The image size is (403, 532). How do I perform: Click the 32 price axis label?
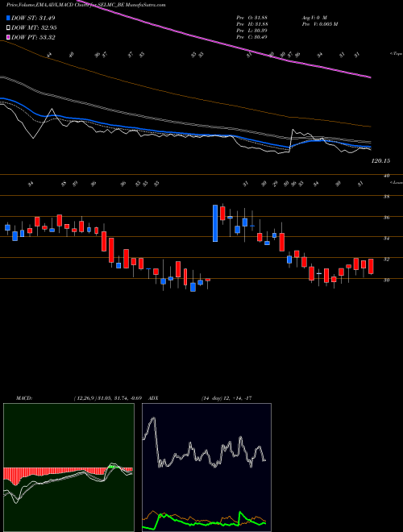point(386,260)
